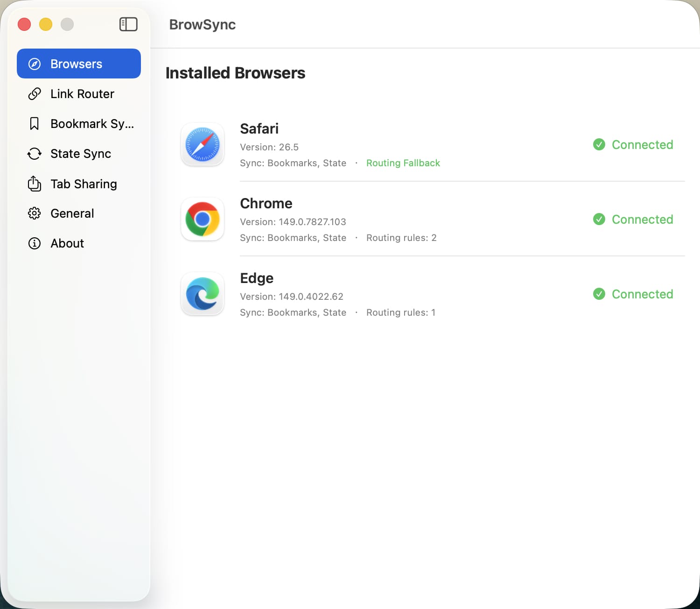Click the Safari browser app icon
Screen dimensions: 700x609
pyautogui.click(x=203, y=144)
